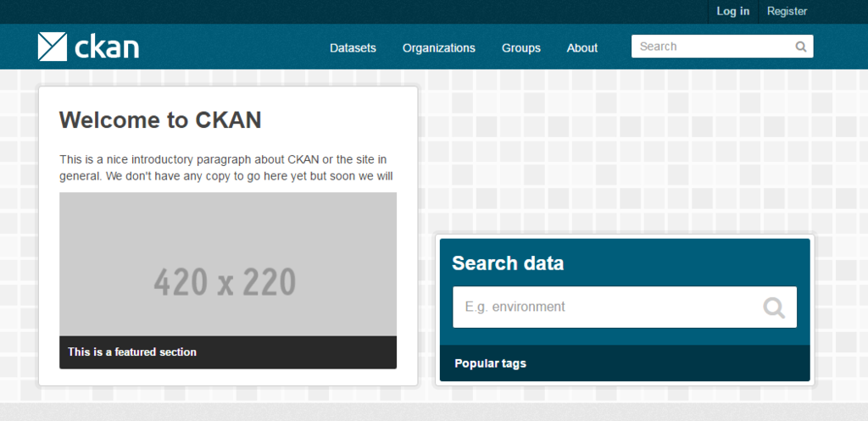Open the Groups page

pyautogui.click(x=521, y=48)
